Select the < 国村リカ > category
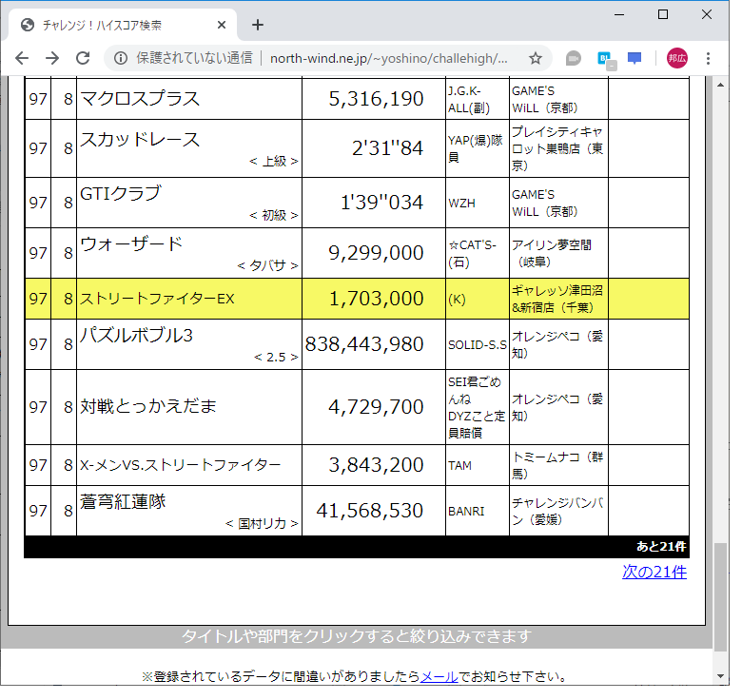742x700 pixels. [262, 524]
